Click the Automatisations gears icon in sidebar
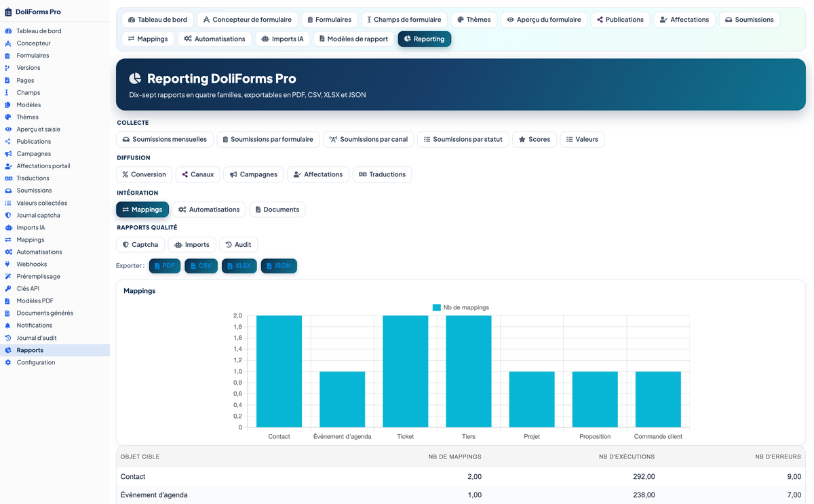Viewport: 814px width, 504px height. (x=8, y=252)
